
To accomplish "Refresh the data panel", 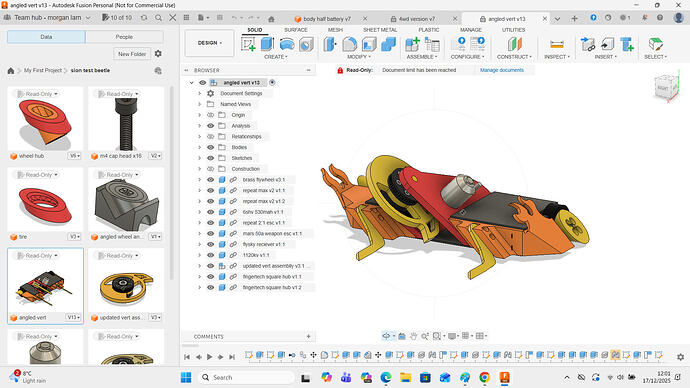I will 144,18.
